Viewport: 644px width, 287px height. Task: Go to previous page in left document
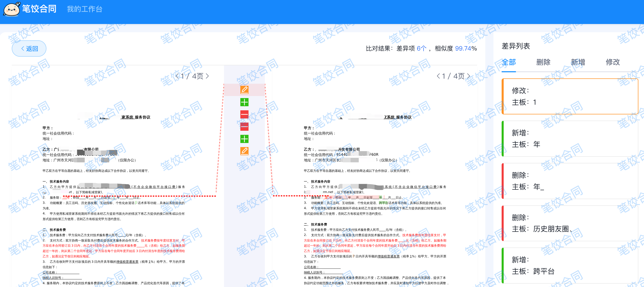(177, 76)
